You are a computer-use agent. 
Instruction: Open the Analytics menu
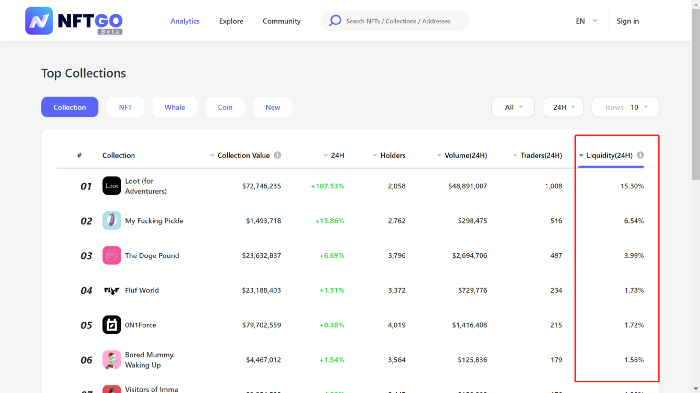[185, 21]
